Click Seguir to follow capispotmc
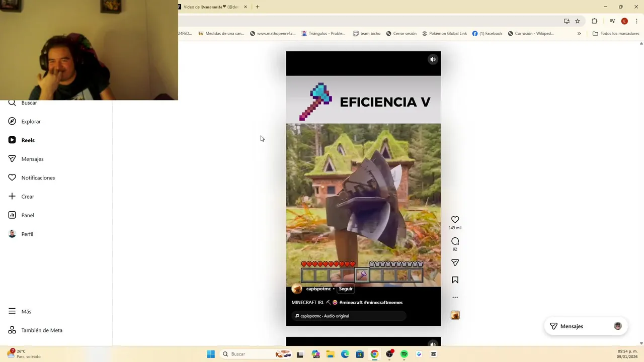This screenshot has width=644, height=362. click(346, 289)
